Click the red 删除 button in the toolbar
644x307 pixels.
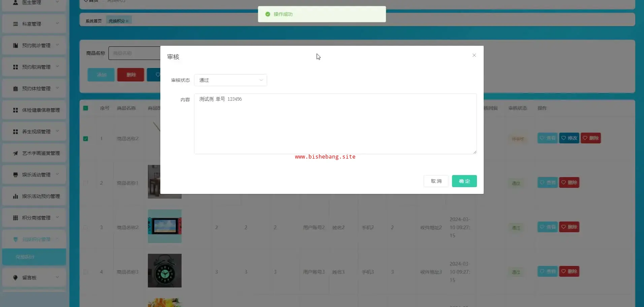tap(131, 75)
